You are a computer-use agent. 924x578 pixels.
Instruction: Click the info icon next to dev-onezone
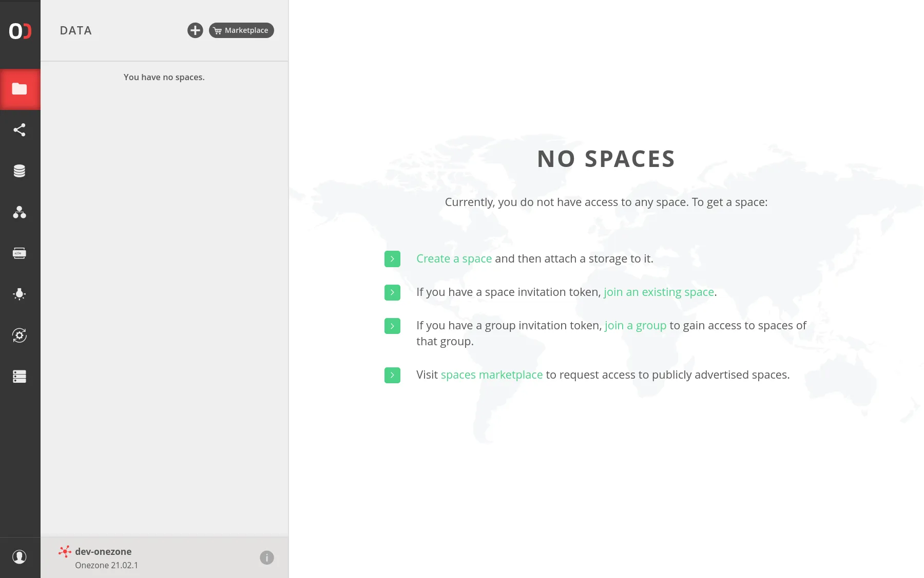click(x=266, y=557)
